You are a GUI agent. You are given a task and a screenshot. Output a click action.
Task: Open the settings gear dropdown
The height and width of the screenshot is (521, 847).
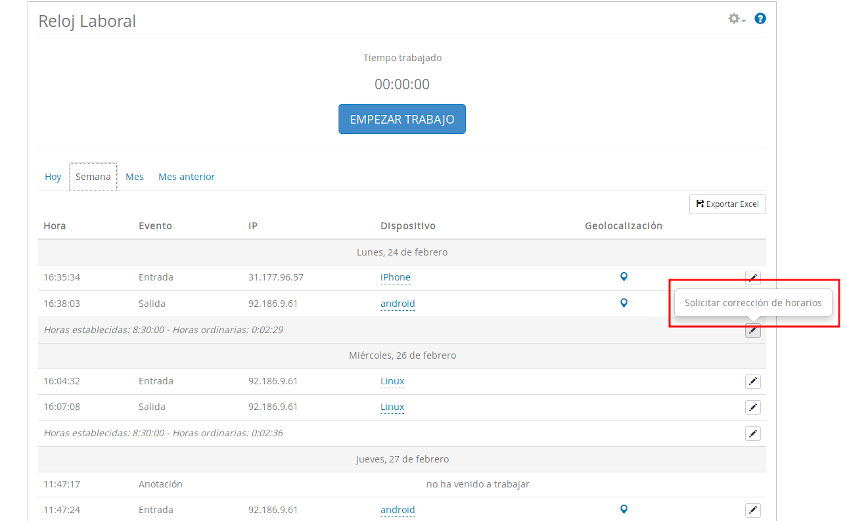click(x=736, y=19)
